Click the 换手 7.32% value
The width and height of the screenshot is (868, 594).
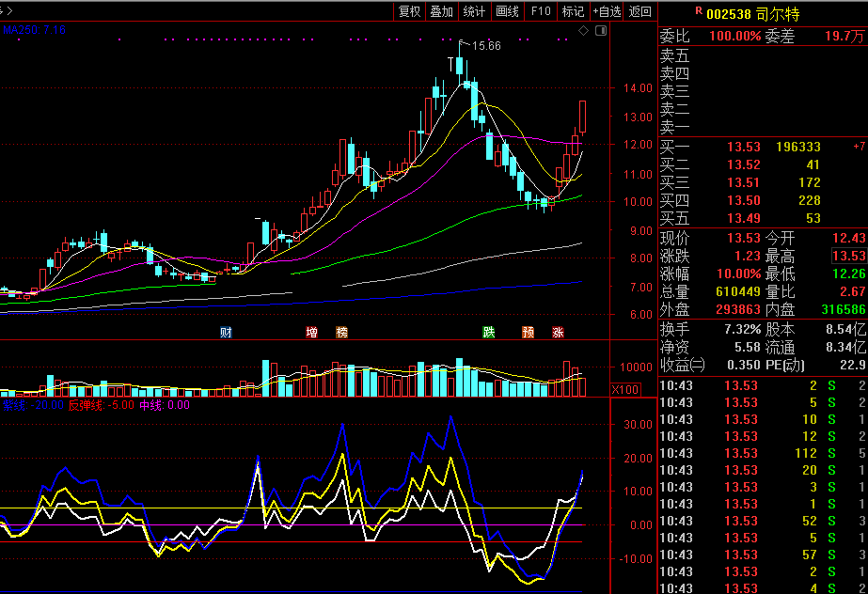click(x=742, y=330)
